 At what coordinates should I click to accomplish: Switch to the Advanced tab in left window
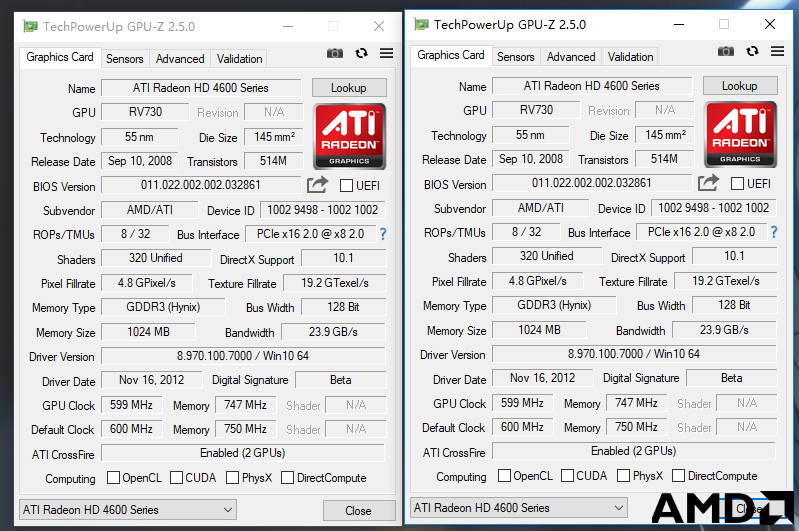180,59
